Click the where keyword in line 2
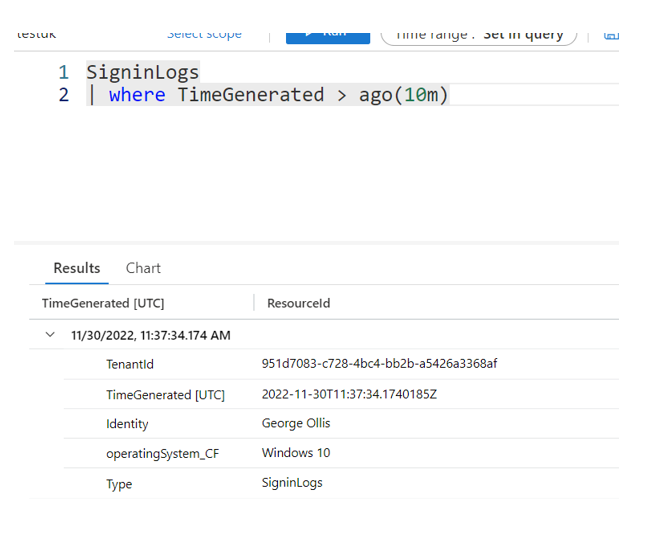The height and width of the screenshot is (554, 647). click(138, 95)
